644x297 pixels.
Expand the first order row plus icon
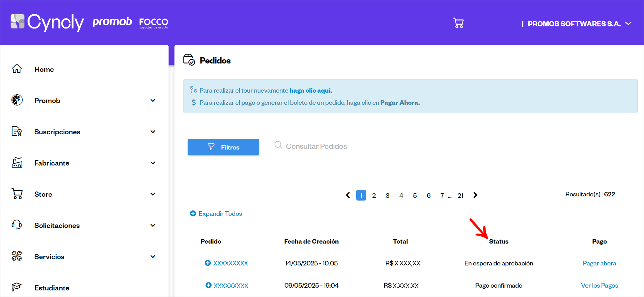[208, 263]
